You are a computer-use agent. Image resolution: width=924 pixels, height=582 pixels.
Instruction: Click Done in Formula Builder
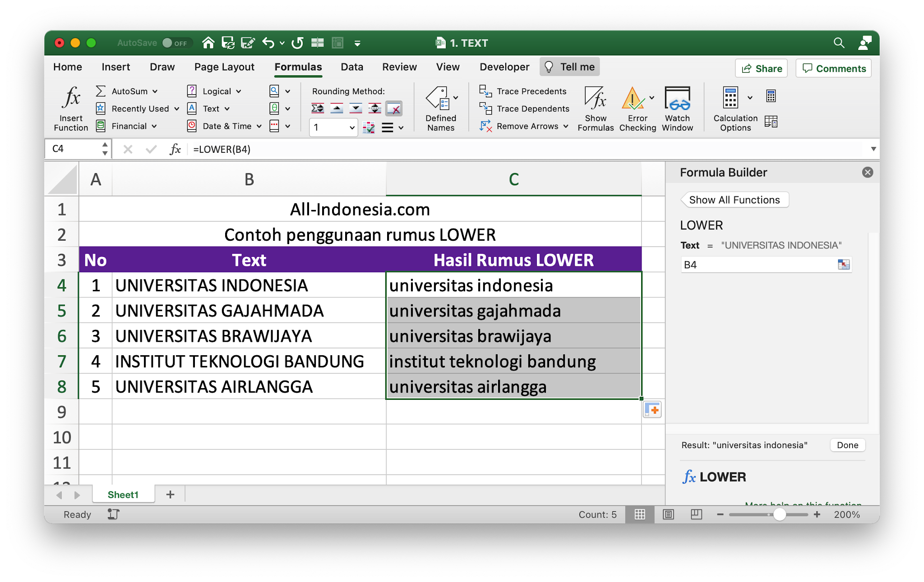click(847, 445)
